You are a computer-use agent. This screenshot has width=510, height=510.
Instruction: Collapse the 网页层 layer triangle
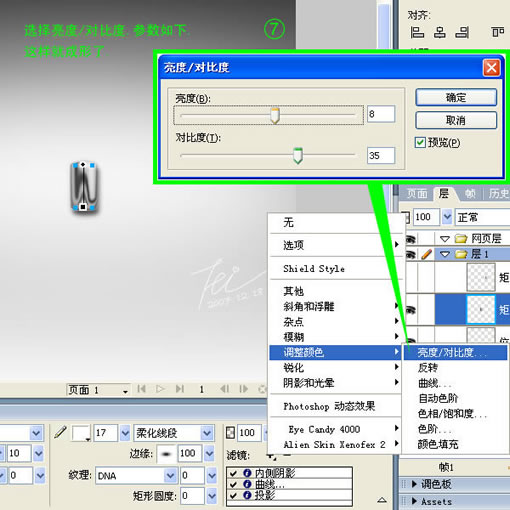click(445, 239)
